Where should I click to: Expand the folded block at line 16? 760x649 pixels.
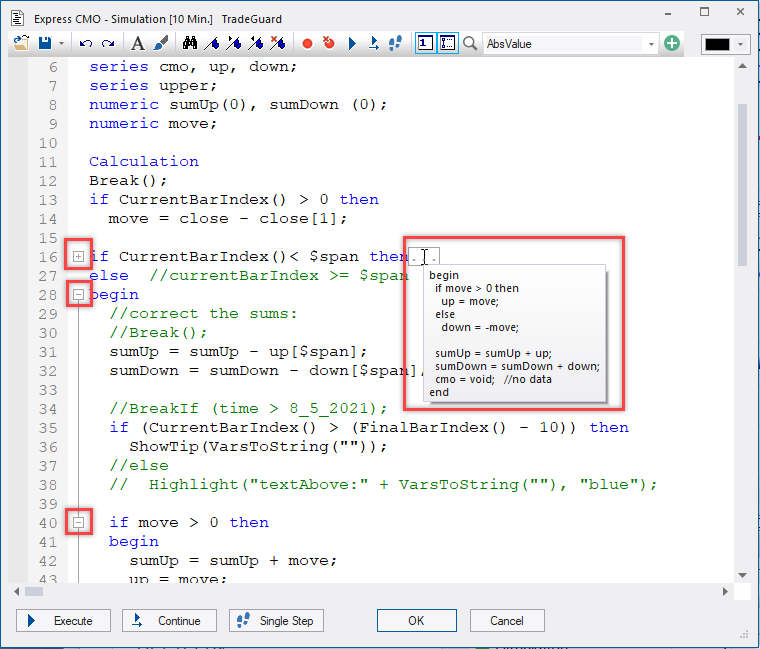click(78, 257)
